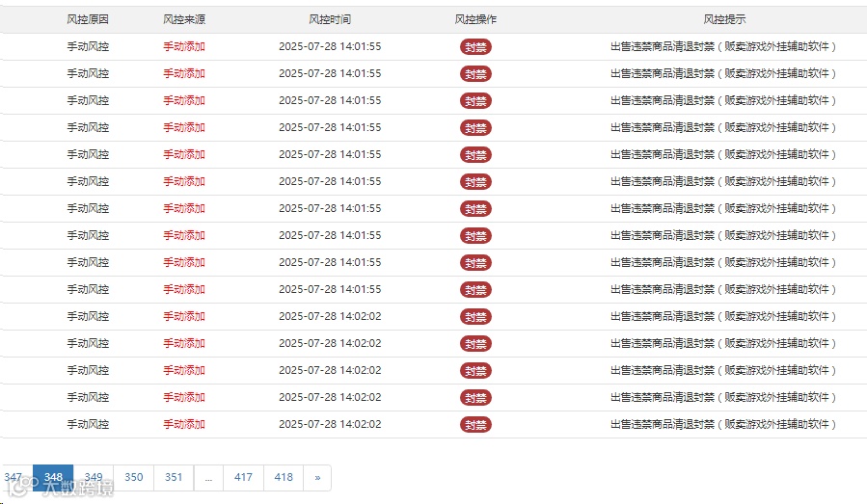This screenshot has width=867, height=504.
Task: Go to page 349 in pagination
Action: pos(94,477)
